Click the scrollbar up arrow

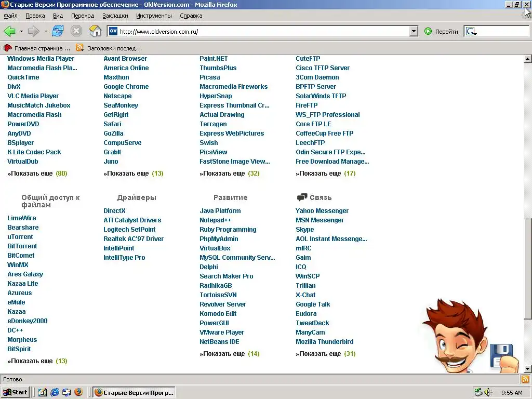coord(528,59)
